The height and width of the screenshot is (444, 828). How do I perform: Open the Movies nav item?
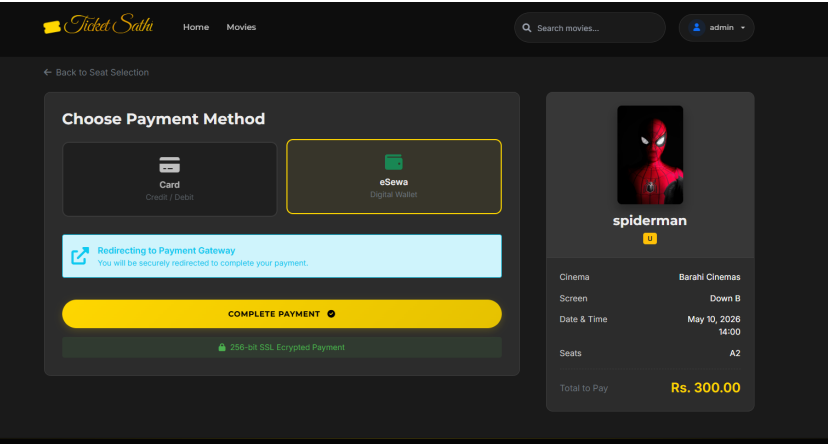(241, 27)
